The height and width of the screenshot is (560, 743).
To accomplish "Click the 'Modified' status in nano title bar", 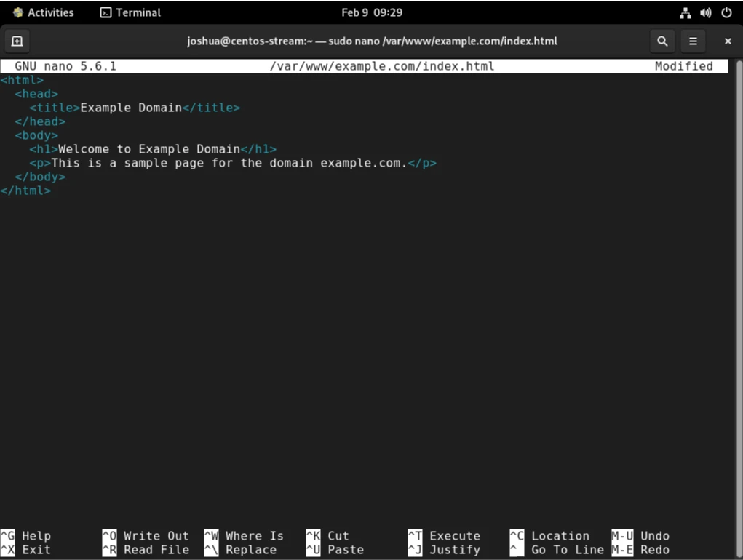I will point(684,66).
